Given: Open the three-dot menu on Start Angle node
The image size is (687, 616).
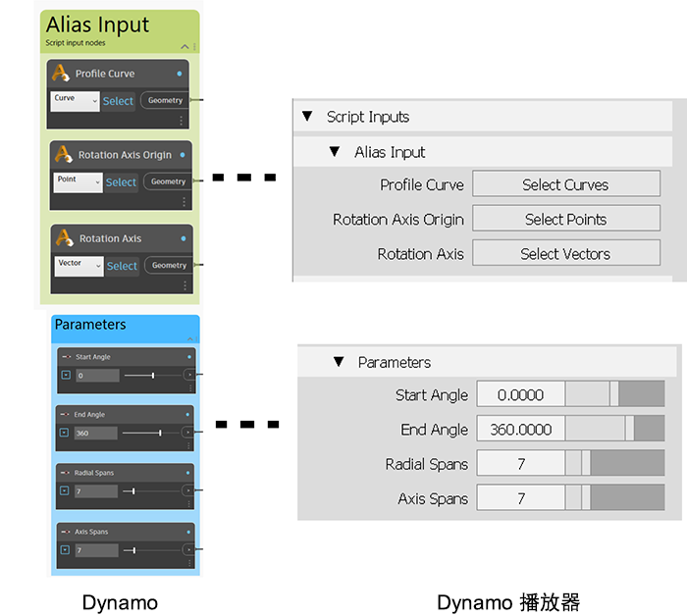Looking at the screenshot, I should coord(190,387).
